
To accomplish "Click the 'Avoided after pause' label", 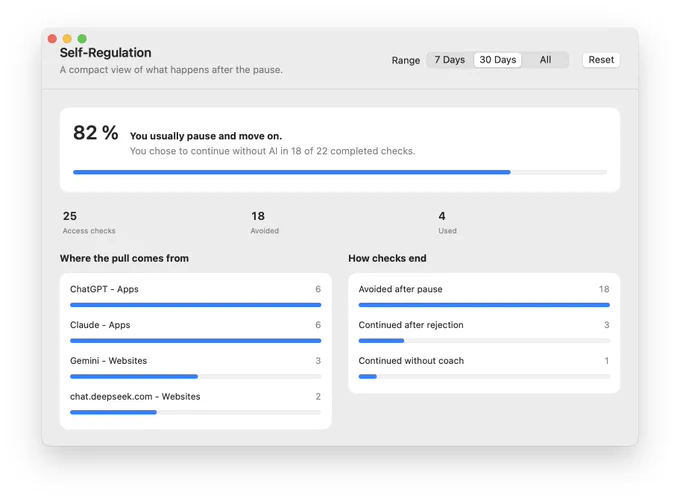I will click(x=400, y=289).
